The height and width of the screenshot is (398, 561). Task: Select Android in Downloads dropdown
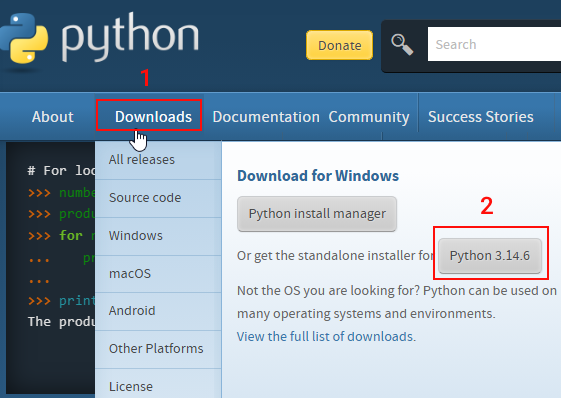click(x=158, y=311)
